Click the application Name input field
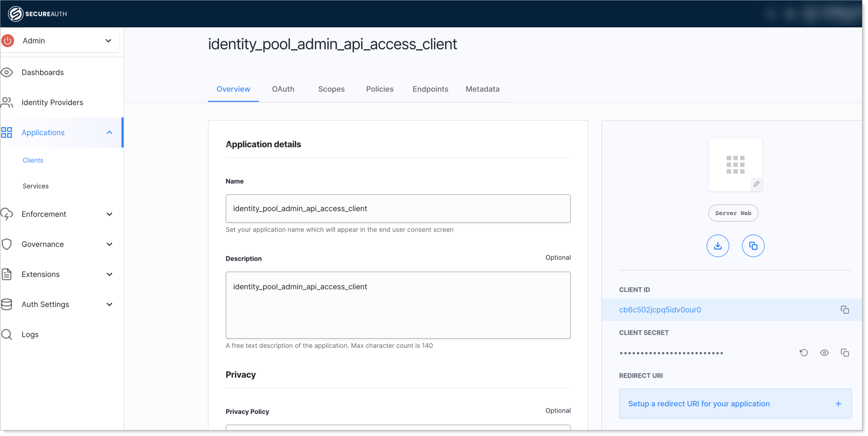This screenshot has height=436, width=868. pyautogui.click(x=398, y=209)
